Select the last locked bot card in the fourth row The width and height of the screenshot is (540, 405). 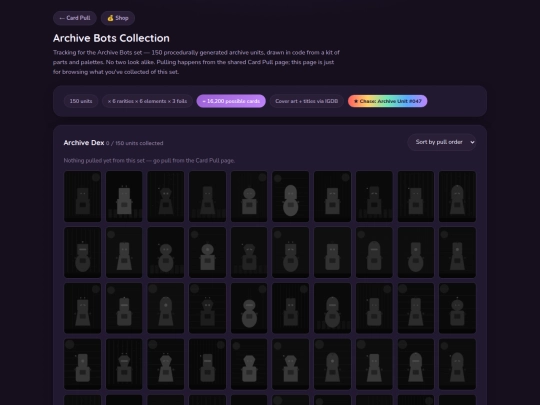[x=457, y=364]
